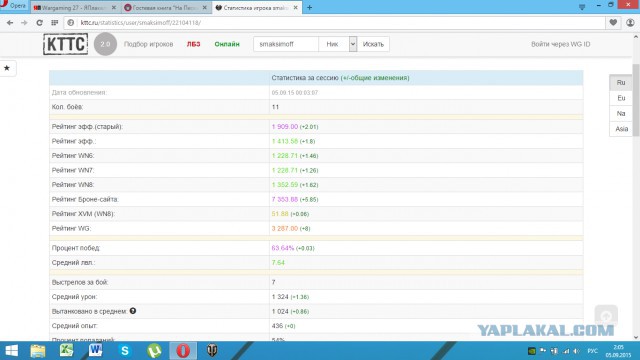Screen dimensions: 640x360
Task: Select the Na region tab
Action: (x=621, y=113)
